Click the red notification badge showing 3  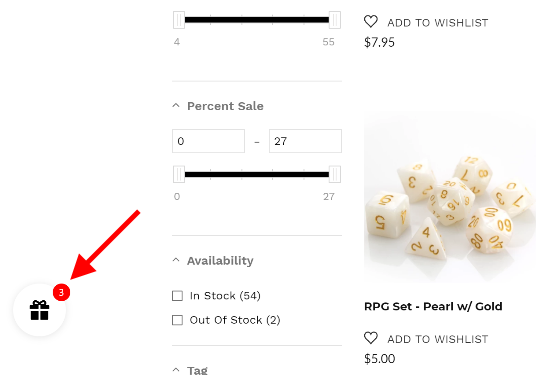[61, 293]
